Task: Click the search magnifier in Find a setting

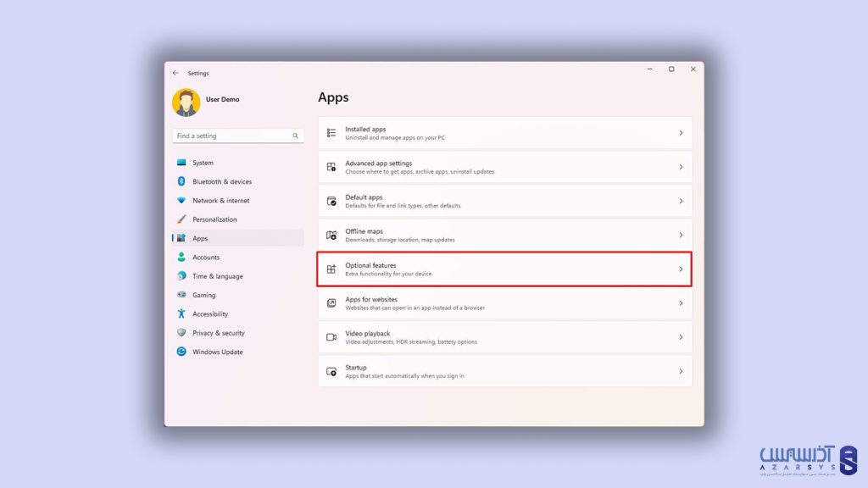Action: pos(295,136)
